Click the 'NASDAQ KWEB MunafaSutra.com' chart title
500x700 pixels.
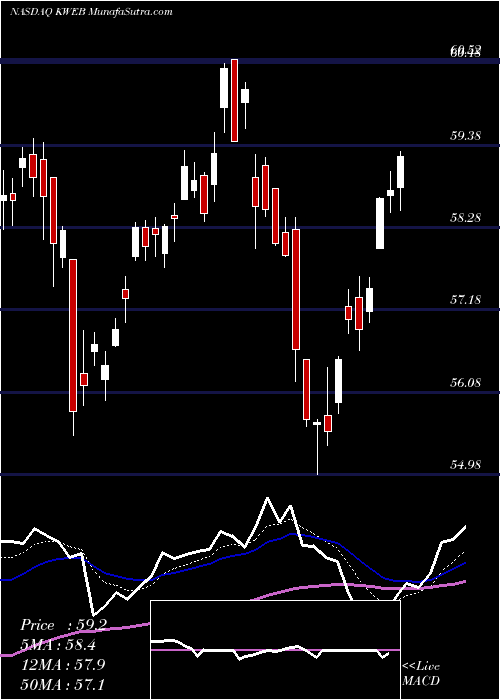[91, 12]
